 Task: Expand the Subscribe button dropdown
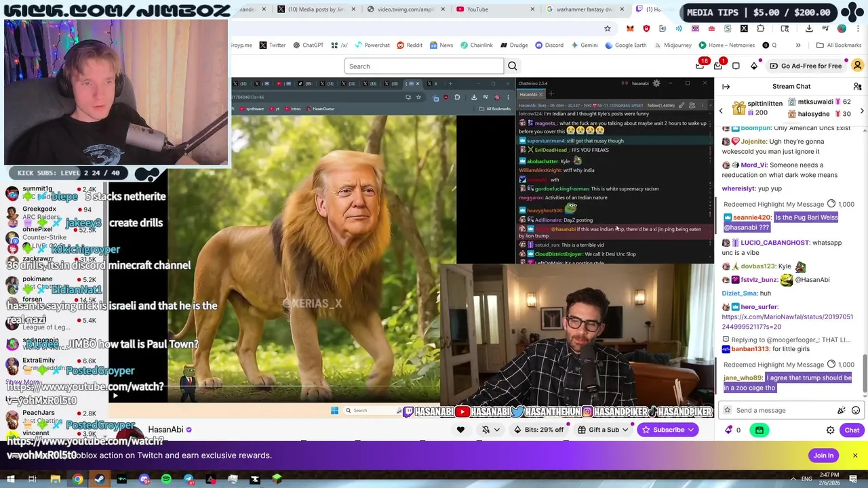[x=690, y=430]
